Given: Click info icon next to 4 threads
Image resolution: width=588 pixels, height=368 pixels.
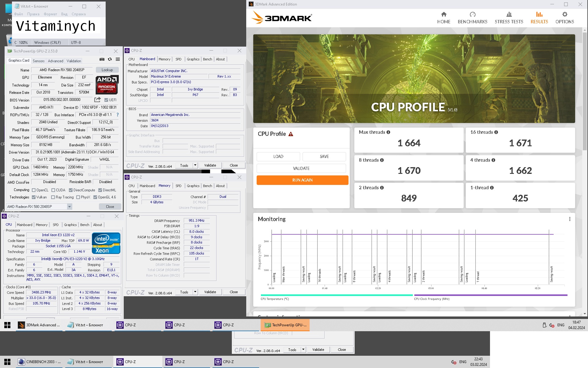Looking at the screenshot, I should (x=493, y=160).
